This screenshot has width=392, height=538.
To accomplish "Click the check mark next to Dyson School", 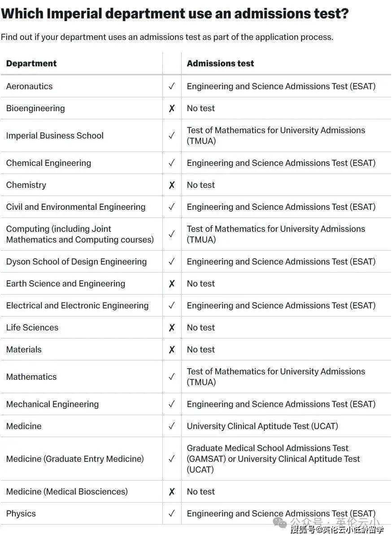I will (x=172, y=261).
